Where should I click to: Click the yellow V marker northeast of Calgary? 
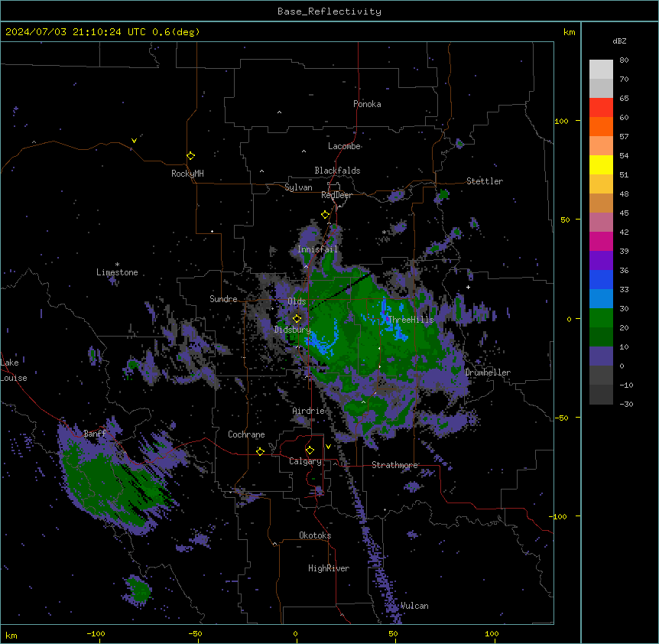pos(328,447)
